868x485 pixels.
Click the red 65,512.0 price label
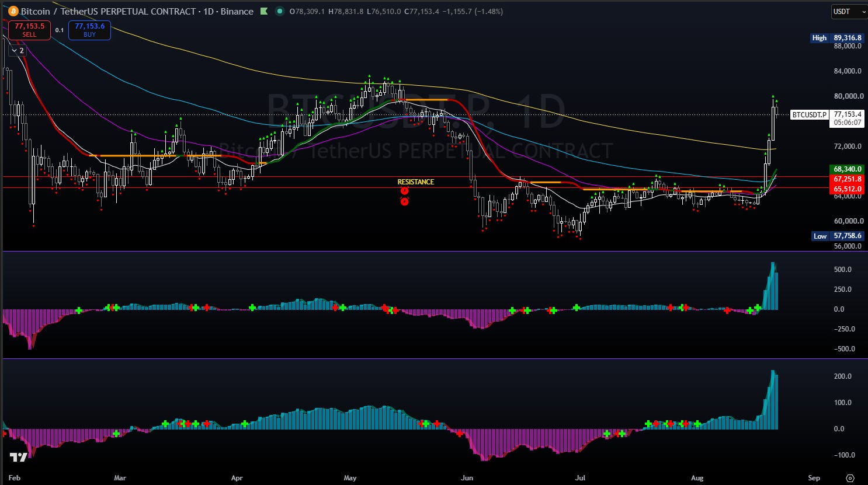coord(848,189)
